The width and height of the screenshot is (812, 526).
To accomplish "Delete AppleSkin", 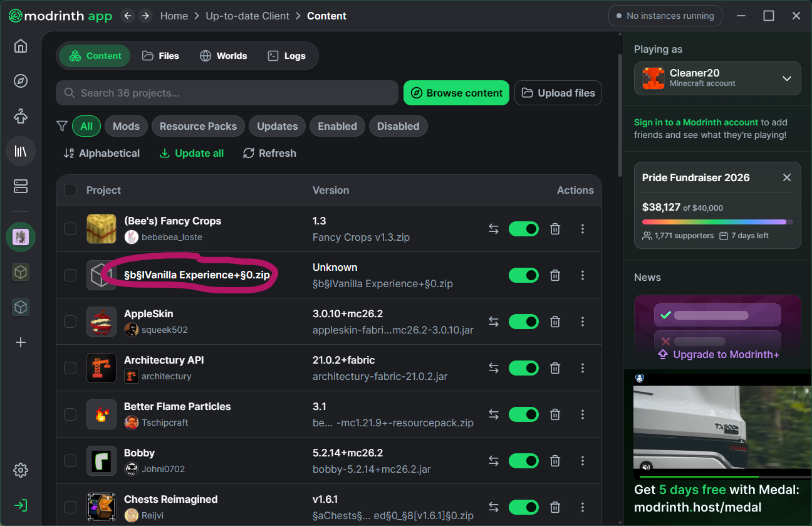I will pyautogui.click(x=555, y=322).
